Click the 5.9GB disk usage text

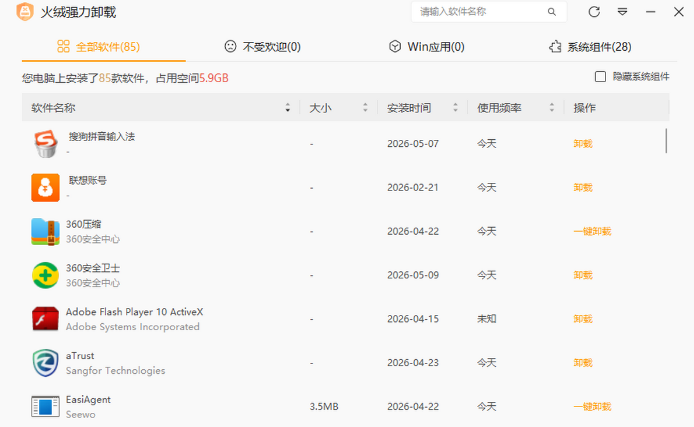coord(214,78)
